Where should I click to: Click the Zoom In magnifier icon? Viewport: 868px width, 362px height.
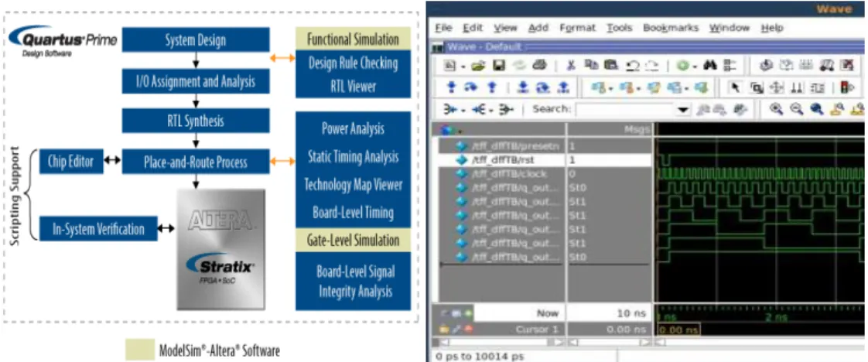[x=776, y=109]
